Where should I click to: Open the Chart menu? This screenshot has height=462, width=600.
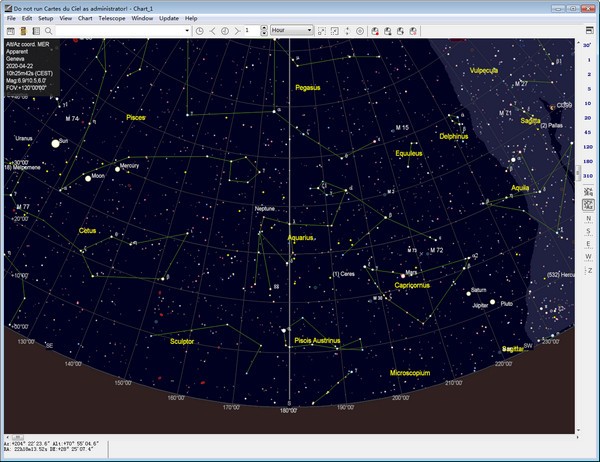(84, 18)
